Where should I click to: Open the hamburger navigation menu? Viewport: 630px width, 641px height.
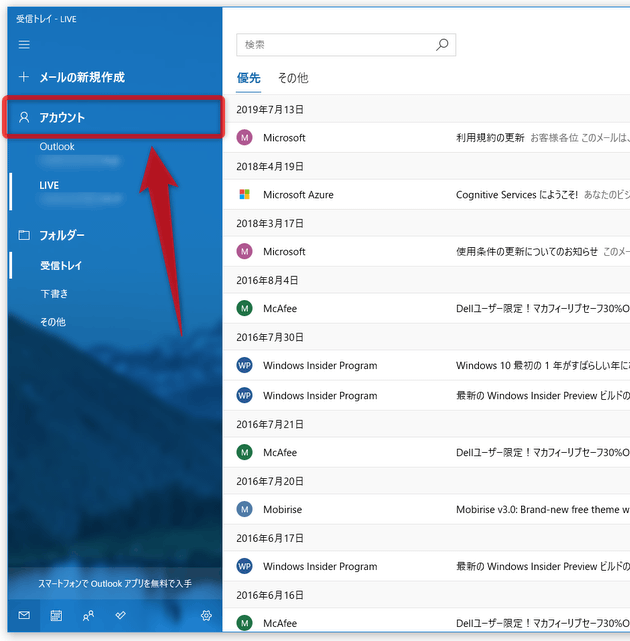(x=24, y=44)
